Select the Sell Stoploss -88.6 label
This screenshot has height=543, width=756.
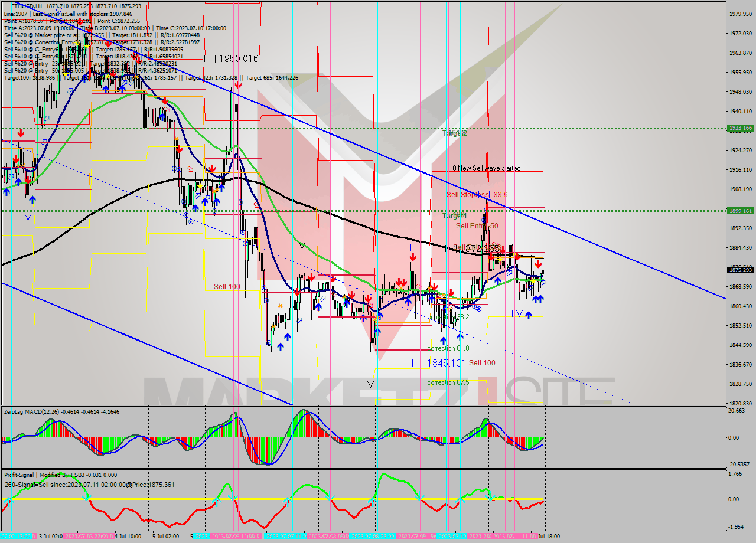pyautogui.click(x=477, y=194)
